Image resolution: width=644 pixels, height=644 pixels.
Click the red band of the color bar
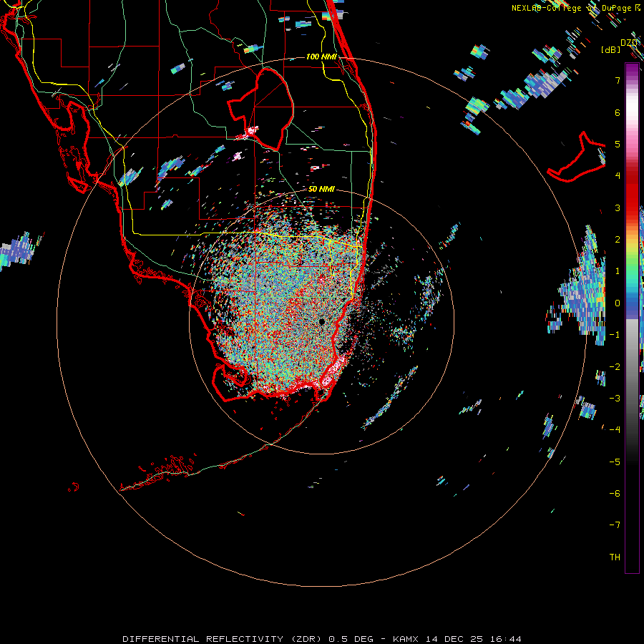(632, 189)
